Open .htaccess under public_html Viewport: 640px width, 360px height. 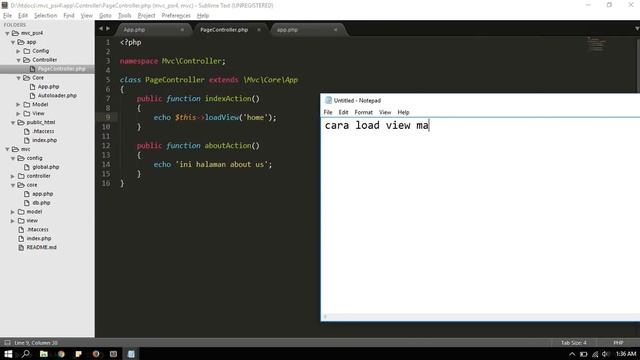(43, 131)
